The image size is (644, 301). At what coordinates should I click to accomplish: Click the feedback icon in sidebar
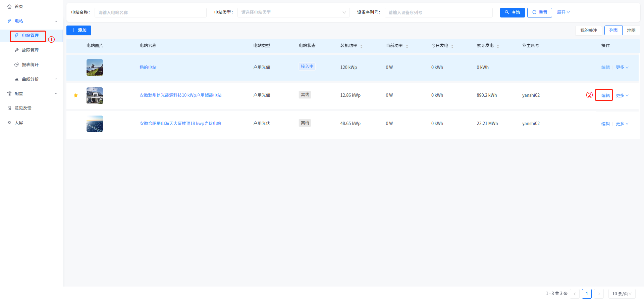pyautogui.click(x=9, y=108)
